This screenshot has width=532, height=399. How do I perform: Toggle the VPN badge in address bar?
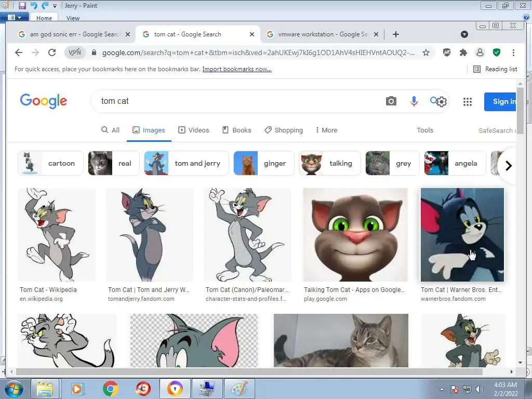[75, 52]
